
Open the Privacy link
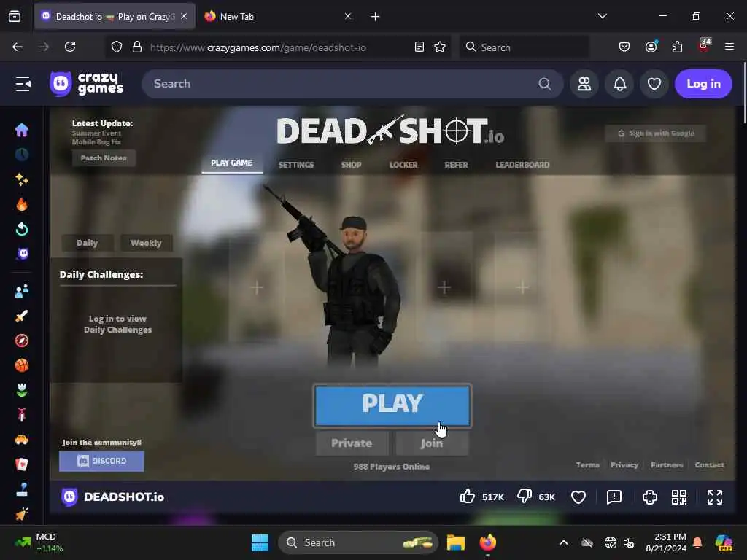click(x=624, y=464)
